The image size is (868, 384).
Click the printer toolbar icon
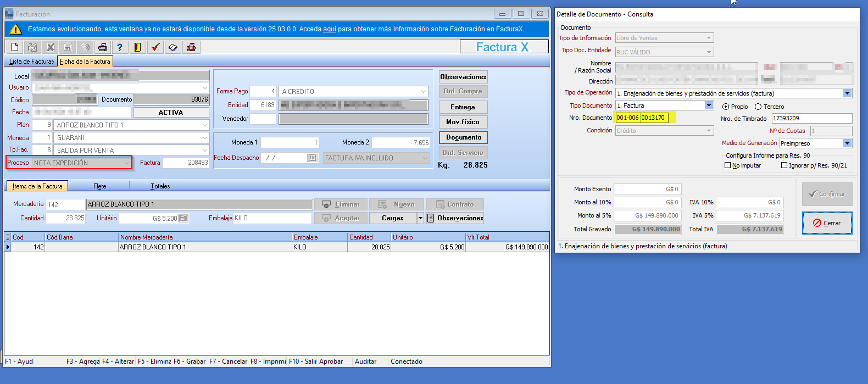(x=103, y=47)
